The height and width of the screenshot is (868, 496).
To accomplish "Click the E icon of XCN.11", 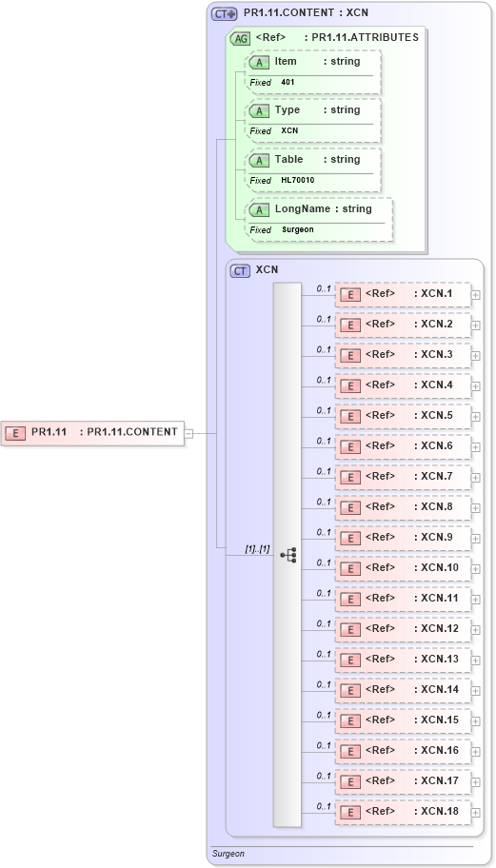I will (349, 600).
